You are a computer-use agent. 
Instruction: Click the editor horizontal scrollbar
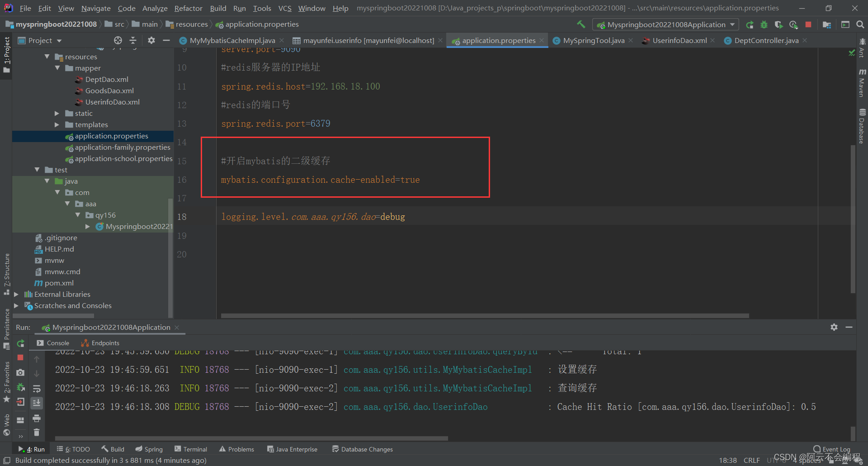pyautogui.click(x=485, y=316)
